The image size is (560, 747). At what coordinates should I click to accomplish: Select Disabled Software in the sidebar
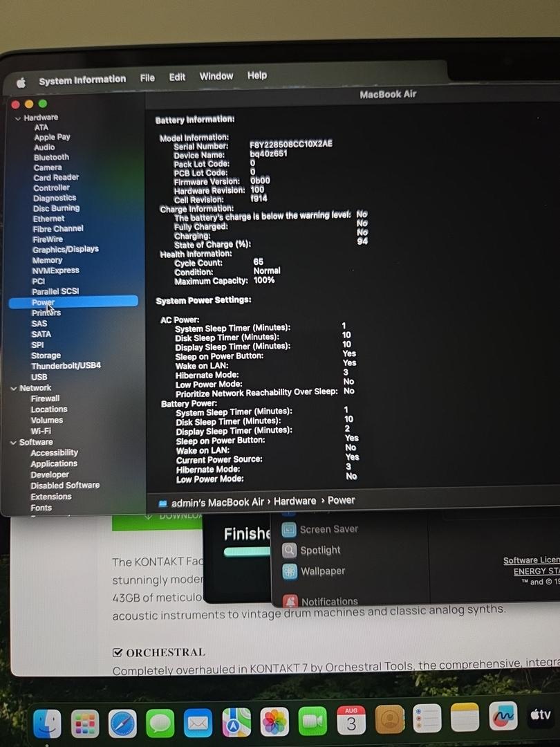coord(65,486)
